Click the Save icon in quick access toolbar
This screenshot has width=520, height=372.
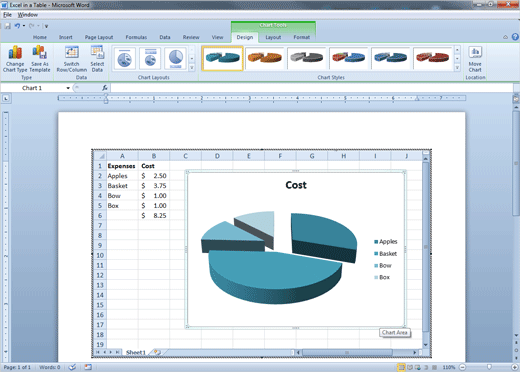tap(7, 26)
